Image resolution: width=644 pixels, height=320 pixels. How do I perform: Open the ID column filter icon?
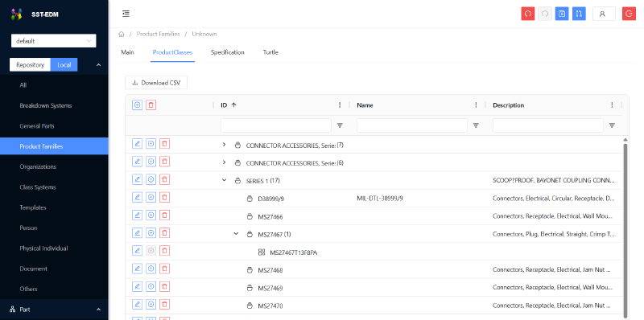point(340,125)
